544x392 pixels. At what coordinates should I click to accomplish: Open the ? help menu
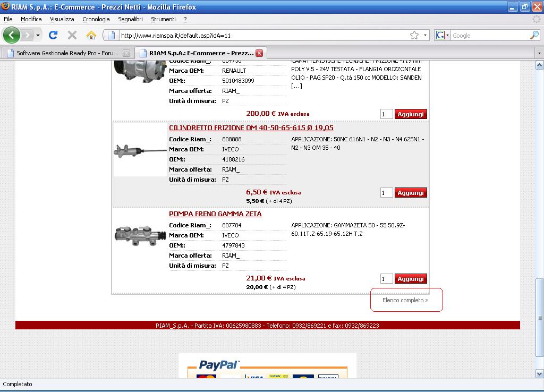pos(185,19)
